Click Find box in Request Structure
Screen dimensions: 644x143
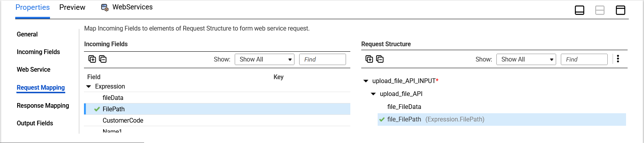(584, 60)
